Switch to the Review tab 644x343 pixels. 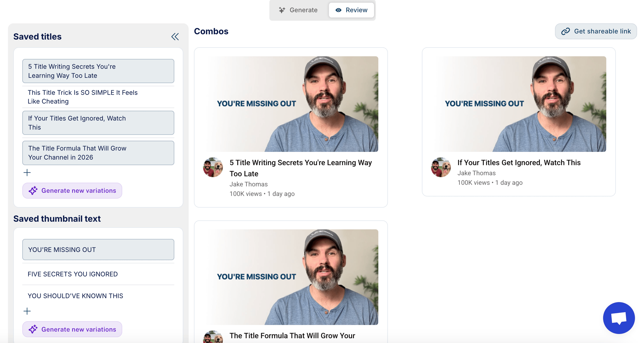point(351,10)
